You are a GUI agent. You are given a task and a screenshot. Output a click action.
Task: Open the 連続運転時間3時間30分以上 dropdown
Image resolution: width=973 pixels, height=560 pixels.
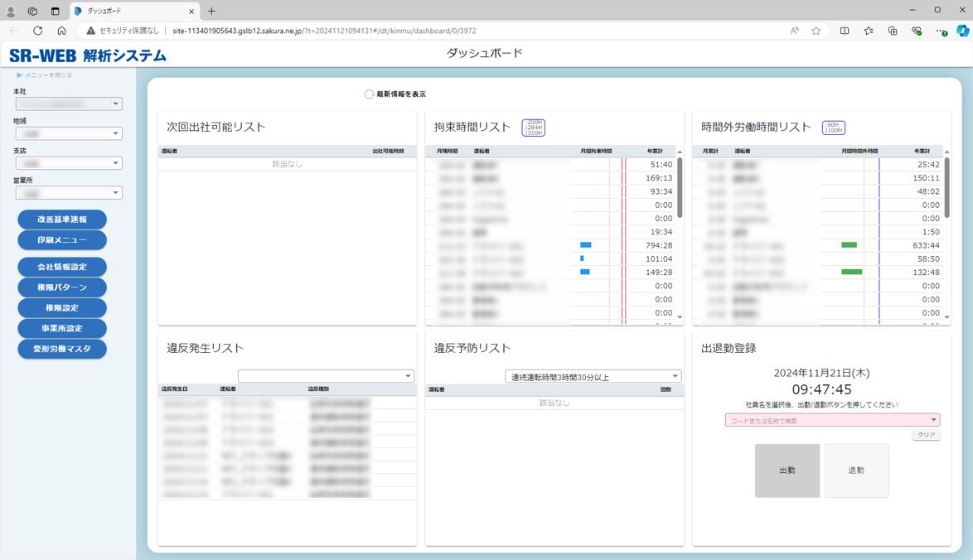click(x=593, y=377)
